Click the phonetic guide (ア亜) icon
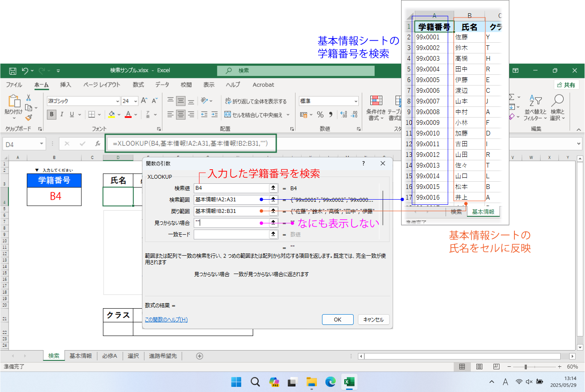Viewport: 585px width, 392px height. pyautogui.click(x=148, y=115)
